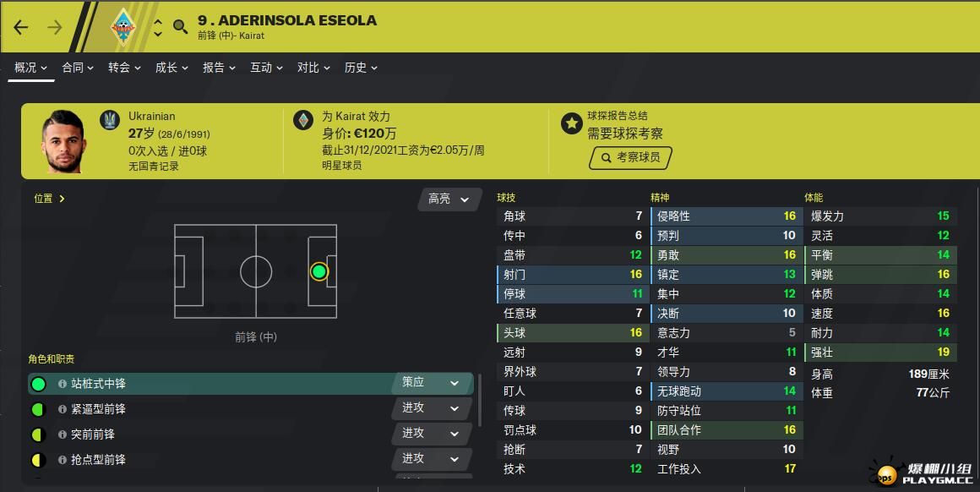Open the 高亮 highlight dropdown
This screenshot has height=492, width=980.
click(x=449, y=199)
